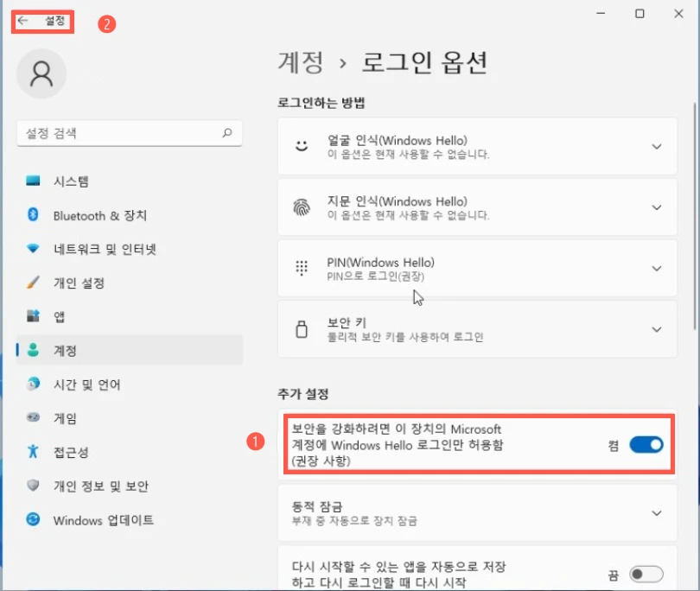Click the shield icon for 개인 정보 및 보안
The image size is (700, 591).
tap(33, 486)
